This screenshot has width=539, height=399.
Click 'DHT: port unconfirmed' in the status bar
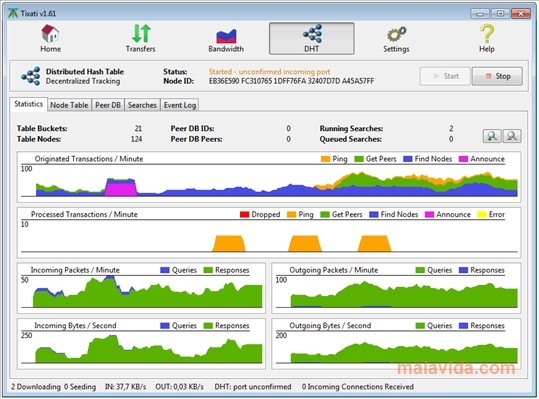point(253,387)
